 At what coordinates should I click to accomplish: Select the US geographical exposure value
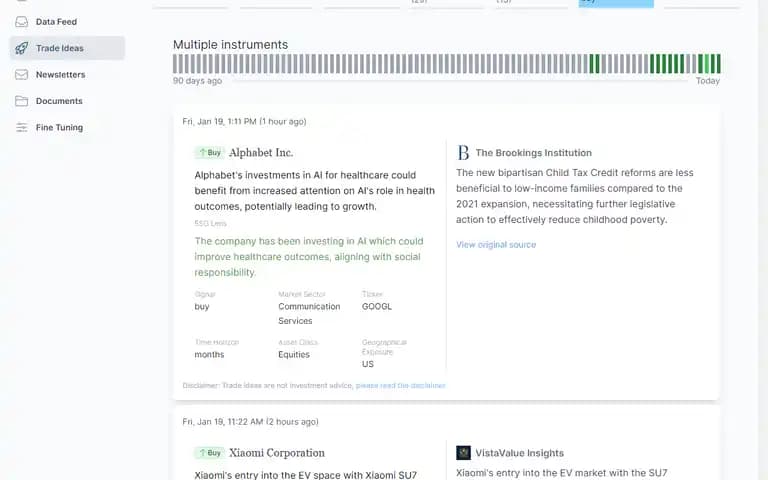point(368,364)
